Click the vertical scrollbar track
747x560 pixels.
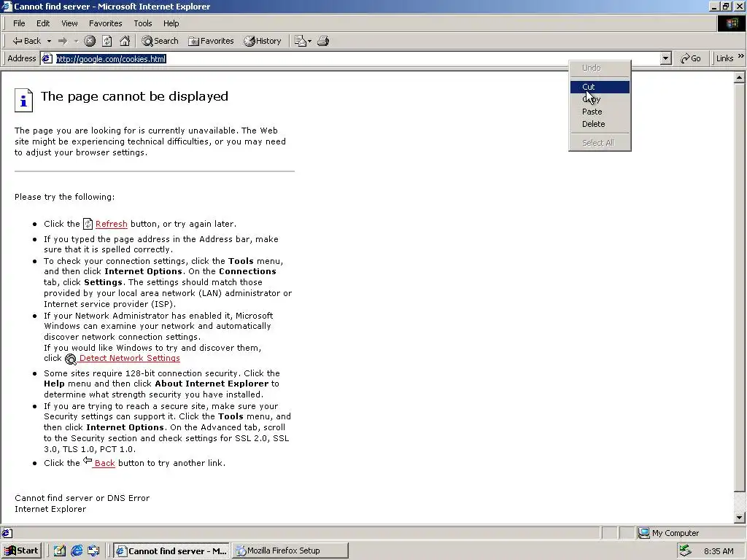[x=740, y=502]
